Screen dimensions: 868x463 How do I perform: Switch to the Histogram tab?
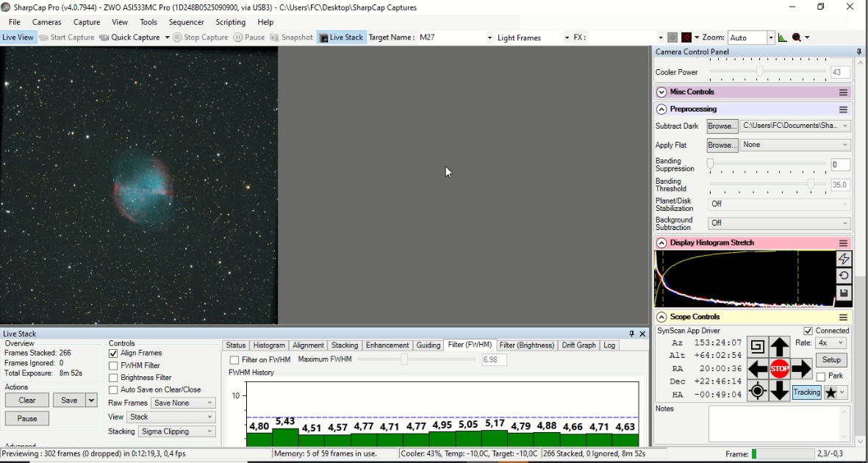click(268, 345)
